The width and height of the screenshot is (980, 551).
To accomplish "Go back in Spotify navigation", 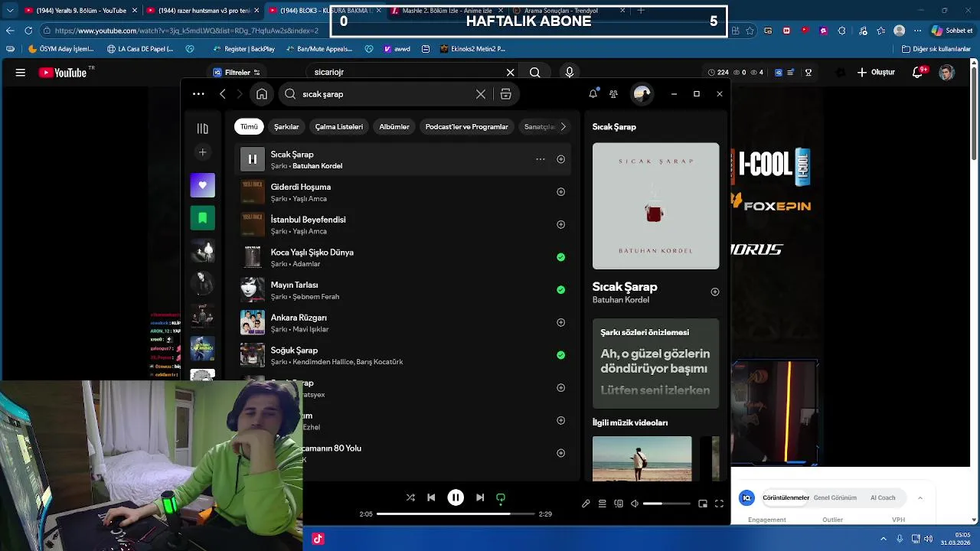I will point(222,94).
